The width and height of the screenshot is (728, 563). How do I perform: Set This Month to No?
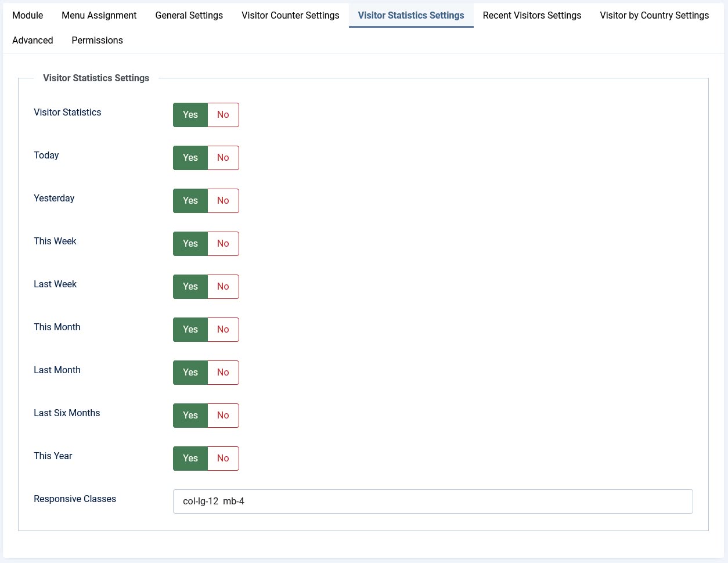click(x=223, y=330)
